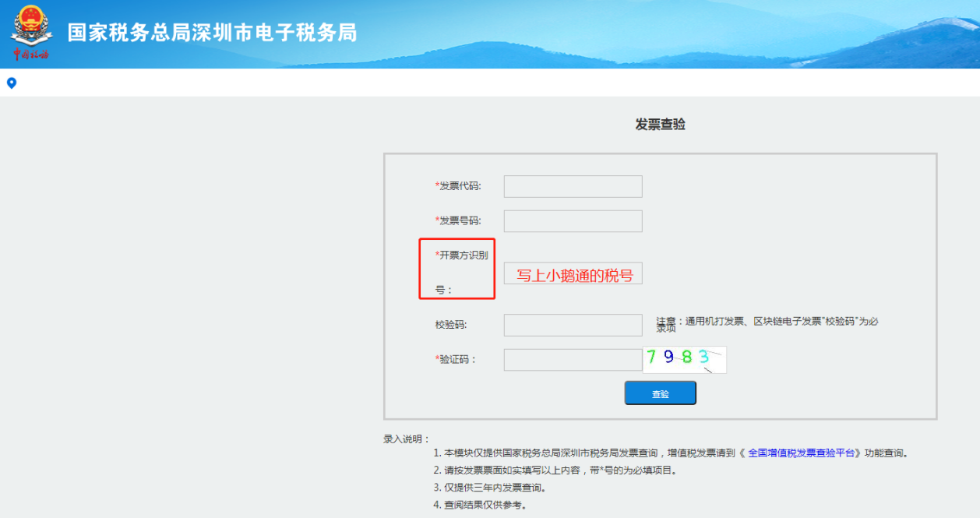Click the 发票查验 heading
Screen dimensions: 980x518
pos(660,125)
